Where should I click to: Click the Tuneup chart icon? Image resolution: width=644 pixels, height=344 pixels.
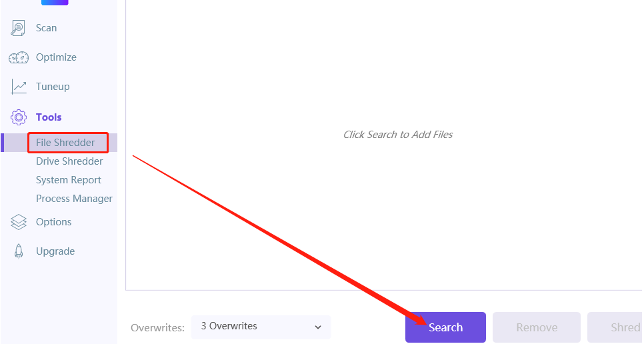point(18,87)
